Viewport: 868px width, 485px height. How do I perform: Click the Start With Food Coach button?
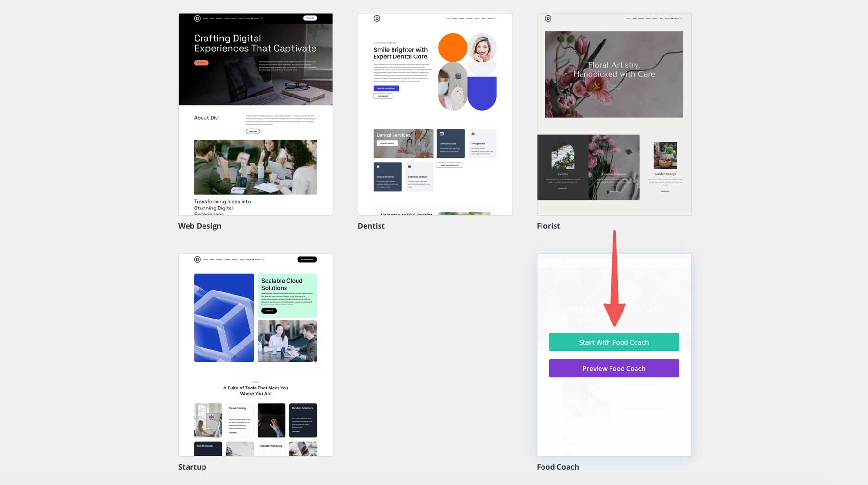[613, 342]
